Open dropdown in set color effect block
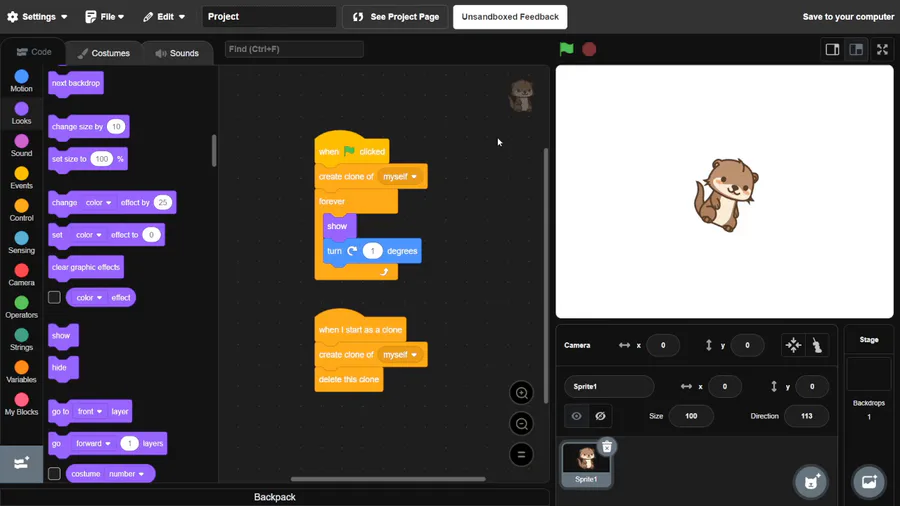 [x=89, y=235]
